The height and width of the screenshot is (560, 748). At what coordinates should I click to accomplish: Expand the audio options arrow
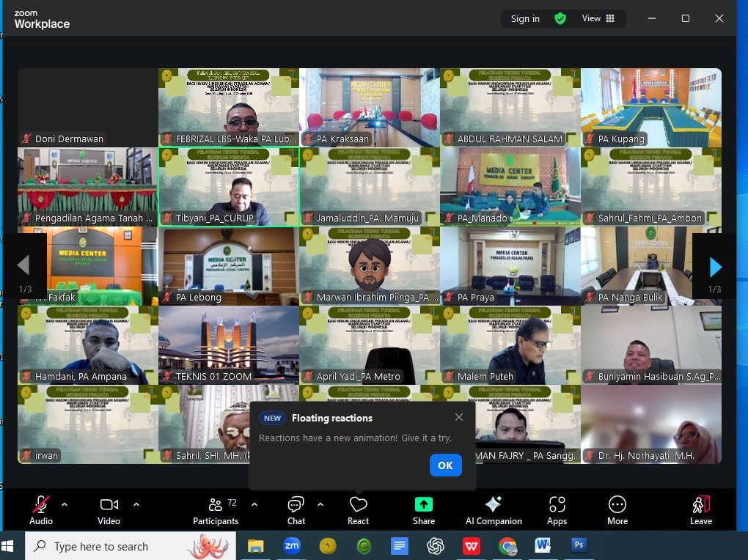[x=65, y=504]
